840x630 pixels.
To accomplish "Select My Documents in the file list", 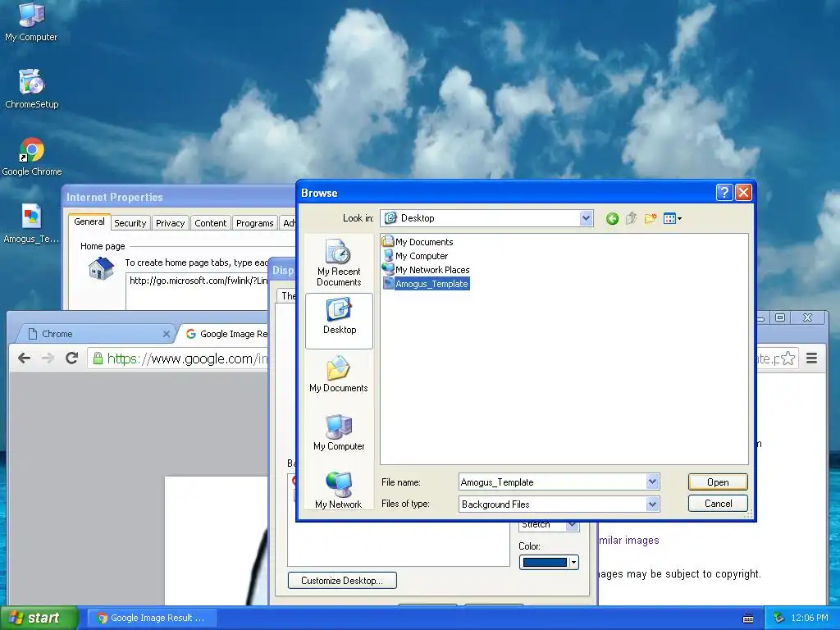I will (418, 242).
